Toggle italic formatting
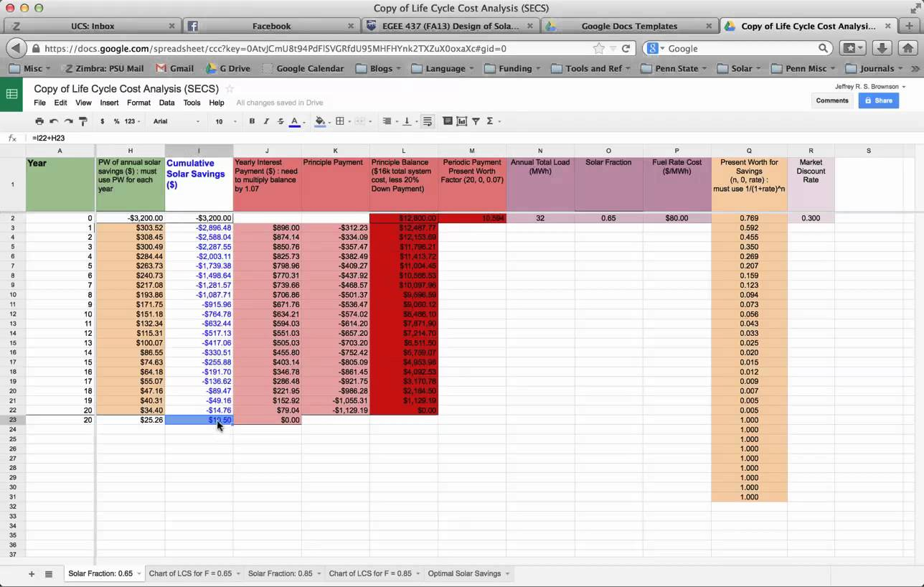The image size is (924, 587). pyautogui.click(x=265, y=121)
